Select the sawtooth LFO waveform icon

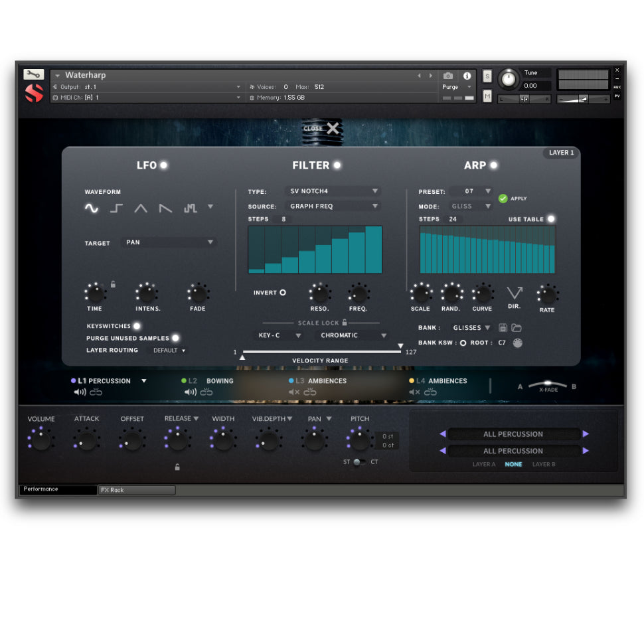(x=165, y=208)
